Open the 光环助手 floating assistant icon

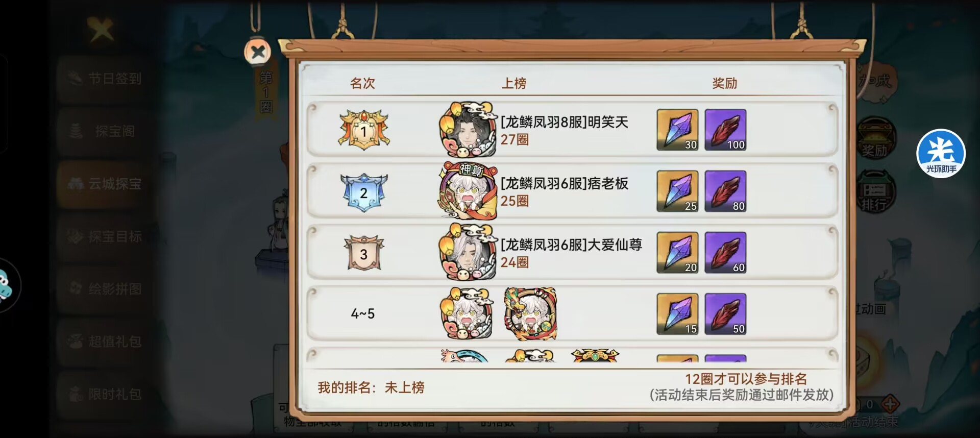pos(941,153)
